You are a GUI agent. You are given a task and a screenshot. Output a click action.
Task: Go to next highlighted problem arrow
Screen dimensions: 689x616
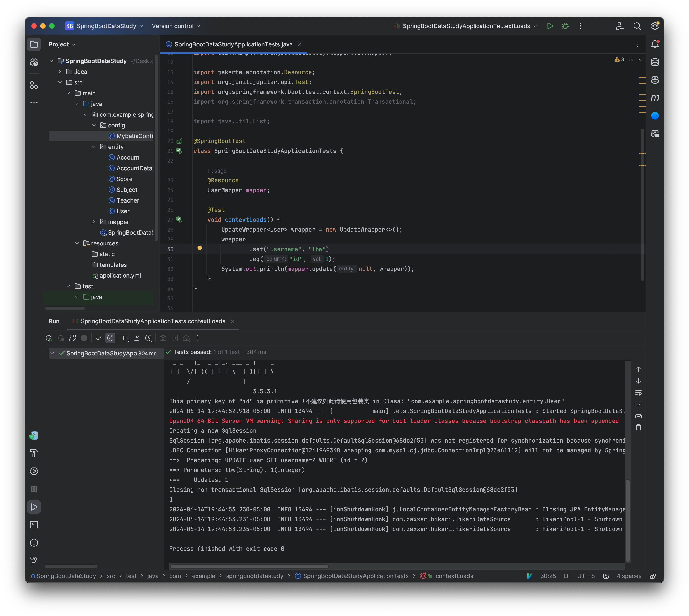click(x=640, y=60)
